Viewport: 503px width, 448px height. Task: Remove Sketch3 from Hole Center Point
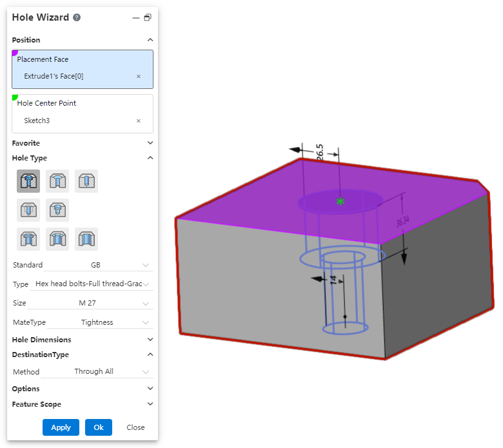coord(139,121)
